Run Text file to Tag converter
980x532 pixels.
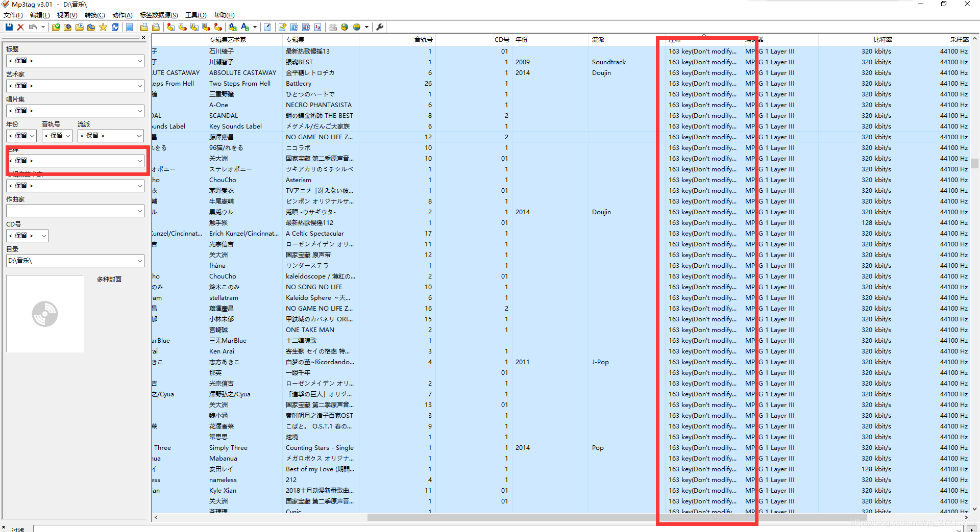tap(206, 27)
